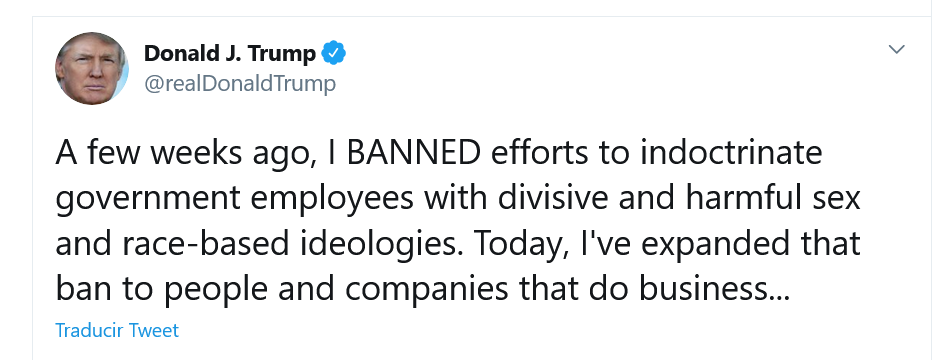Click the Donald J. Trump display name
934x360 pixels.
[229, 54]
